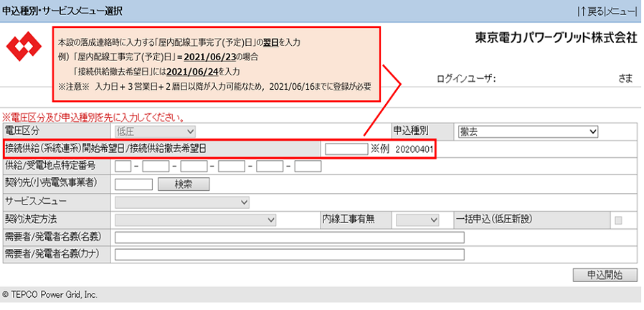This screenshot has width=644, height=310.
Task: Click the fourth 供給/受電地点特定番号 box
Action: (232, 166)
